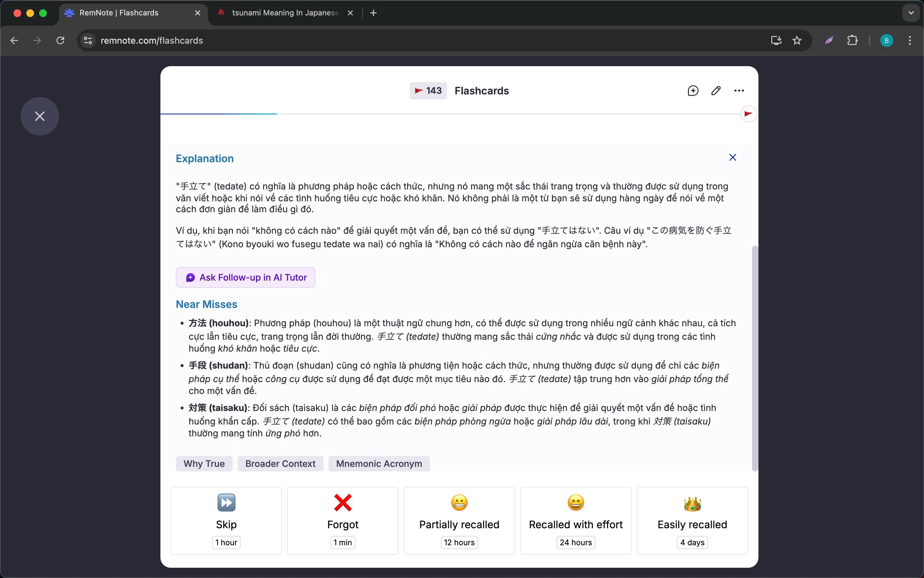The width and height of the screenshot is (924, 578).
Task: Ask Follow-up in AI Tutor
Action: coord(245,277)
